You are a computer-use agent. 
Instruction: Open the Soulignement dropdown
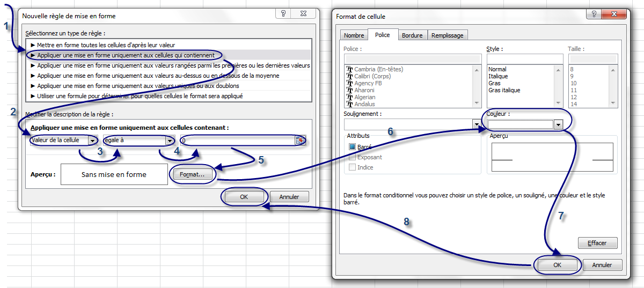point(477,124)
